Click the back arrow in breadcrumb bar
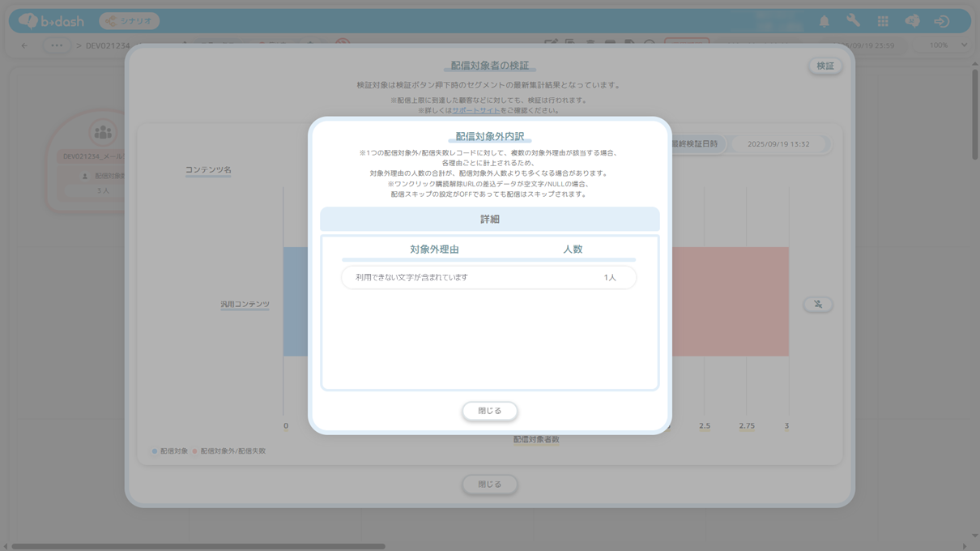Screen dimensions: 980x551 pos(24,45)
